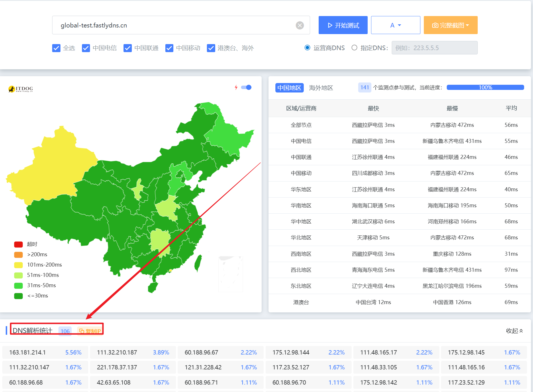Uncheck the 中国电信 checkbox
Viewport: 533px width, 392px height.
(x=86, y=48)
